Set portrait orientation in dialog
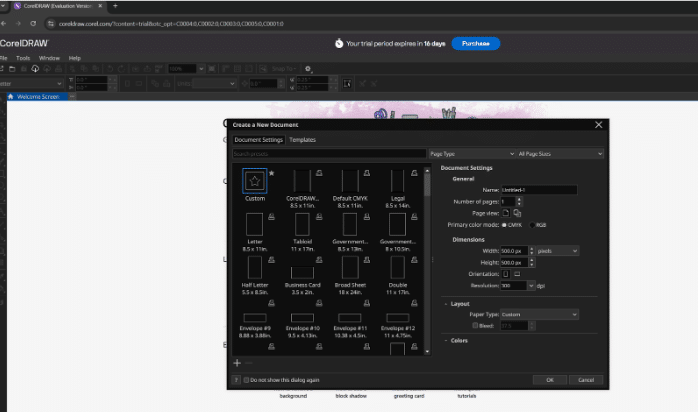Viewport: 698px width, 412px height. 506,274
